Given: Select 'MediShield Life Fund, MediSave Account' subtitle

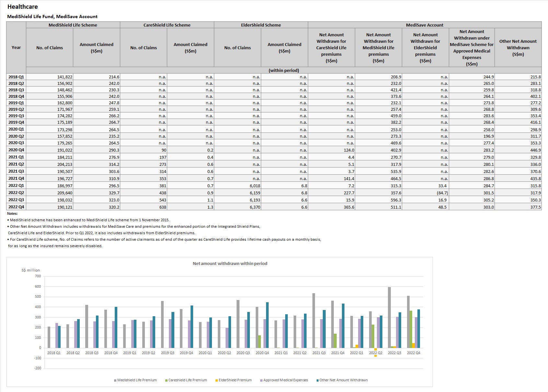Looking at the screenshot, I should click(x=52, y=17).
